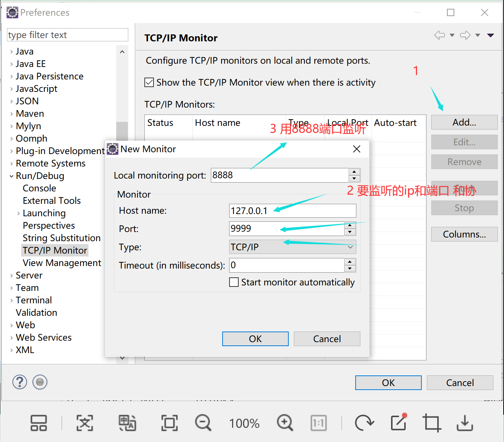Select the TCP/IP Monitor tree item

[x=55, y=250]
